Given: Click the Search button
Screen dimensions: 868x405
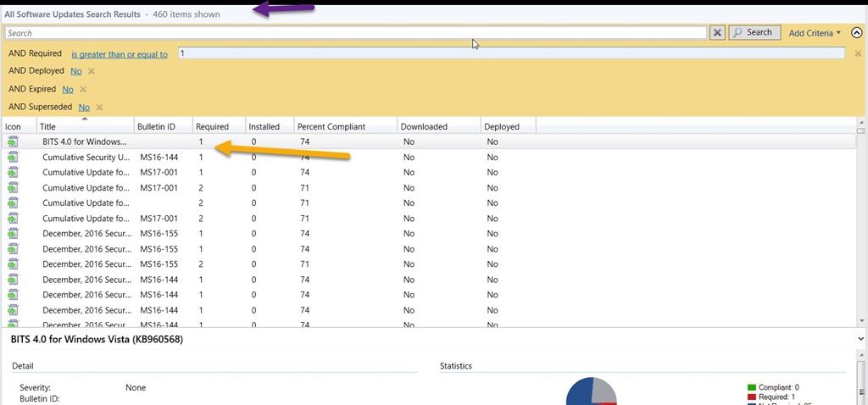Looking at the screenshot, I should point(754,33).
